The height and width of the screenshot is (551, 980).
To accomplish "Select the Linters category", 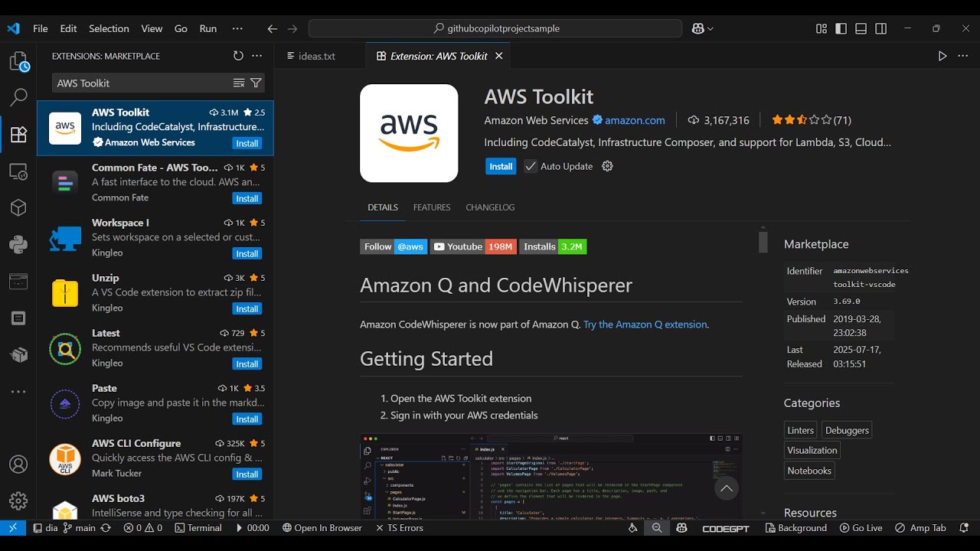I will coord(800,430).
